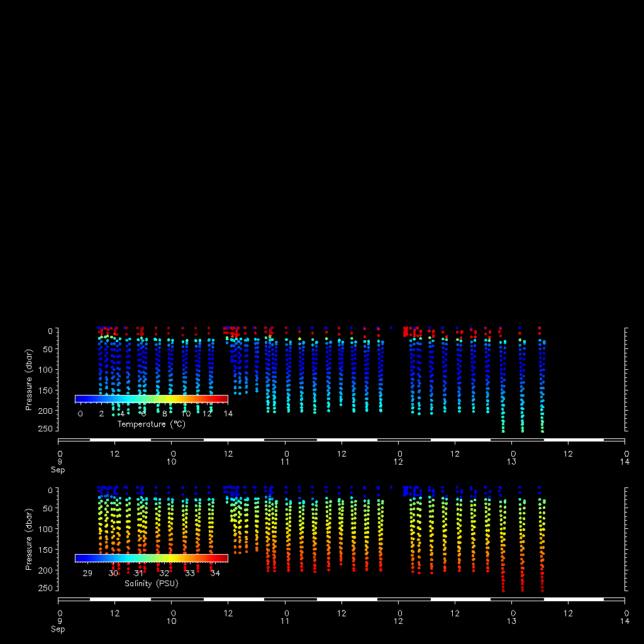644x644 pixels.
Task: Click the 34 value on Salinity color scale
Action: 215,573
